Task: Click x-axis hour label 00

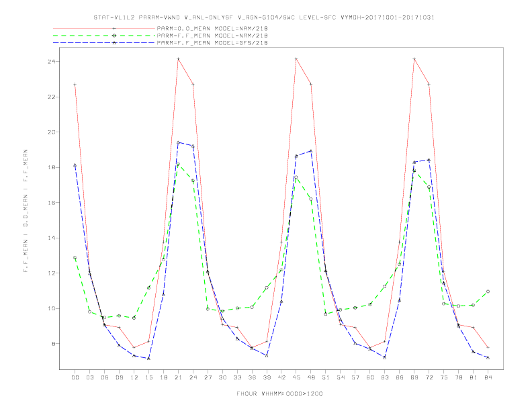Action: [x=75, y=377]
